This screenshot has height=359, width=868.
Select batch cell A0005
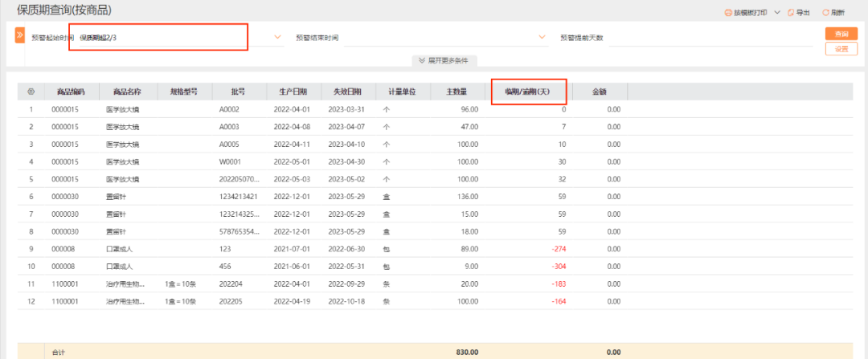(x=229, y=145)
